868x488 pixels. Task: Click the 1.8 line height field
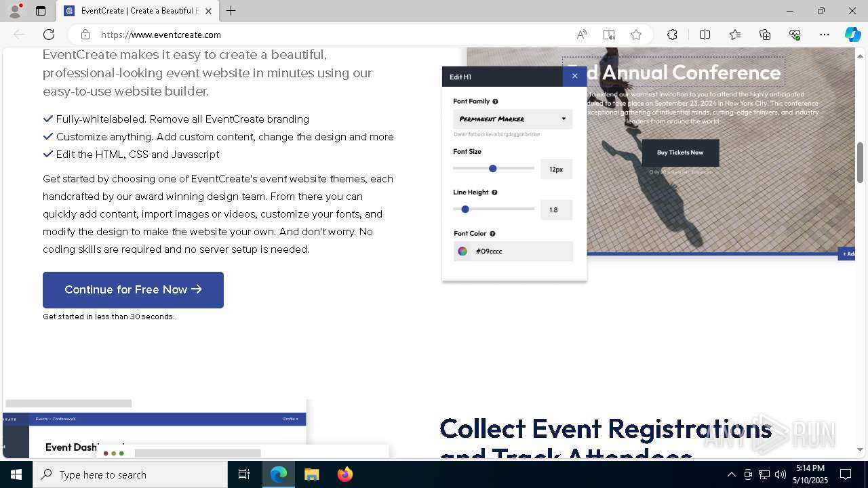[x=556, y=210]
